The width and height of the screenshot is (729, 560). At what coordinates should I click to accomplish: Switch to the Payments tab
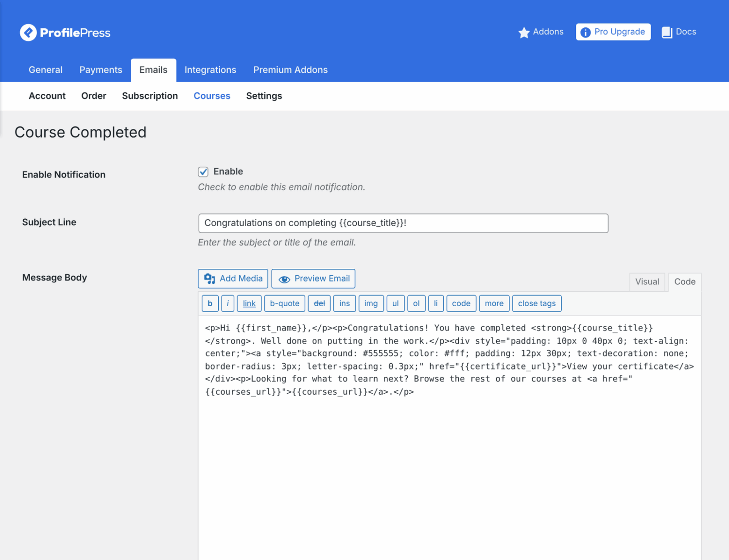[x=101, y=70]
